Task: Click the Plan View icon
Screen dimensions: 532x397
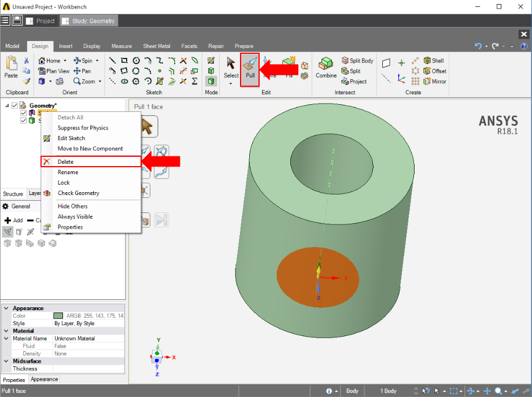Action: coord(54,71)
